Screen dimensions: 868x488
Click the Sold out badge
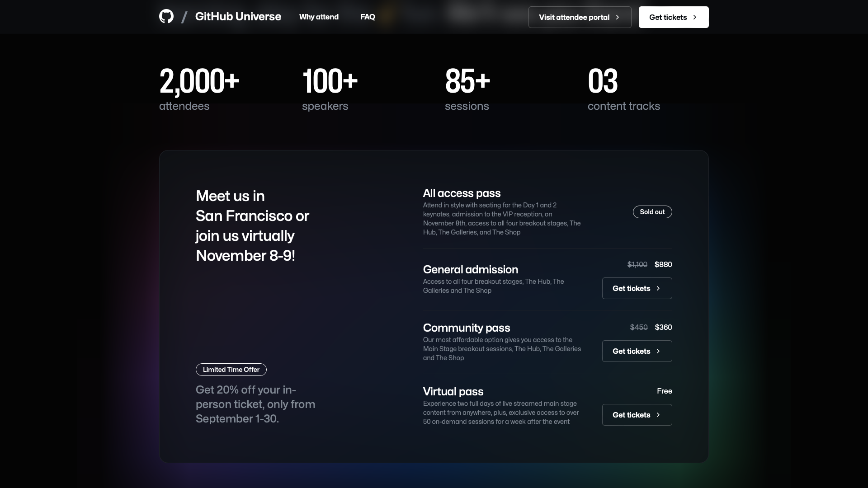pos(652,212)
